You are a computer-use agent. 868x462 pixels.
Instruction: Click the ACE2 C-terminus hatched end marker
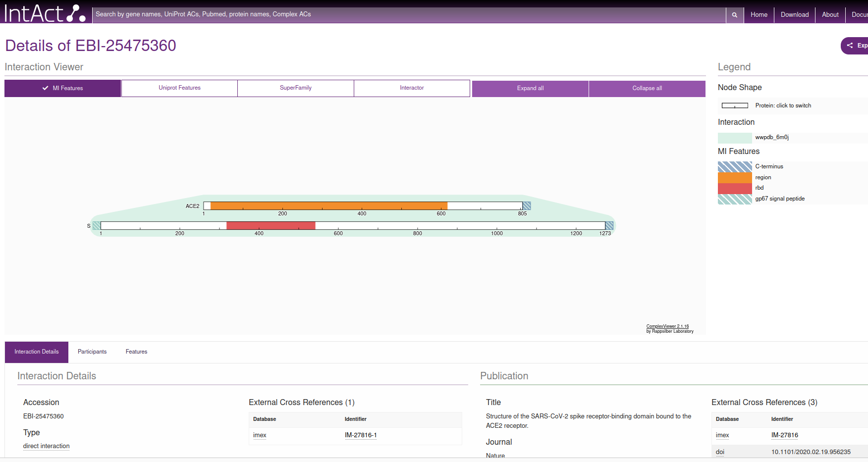pyautogui.click(x=527, y=206)
